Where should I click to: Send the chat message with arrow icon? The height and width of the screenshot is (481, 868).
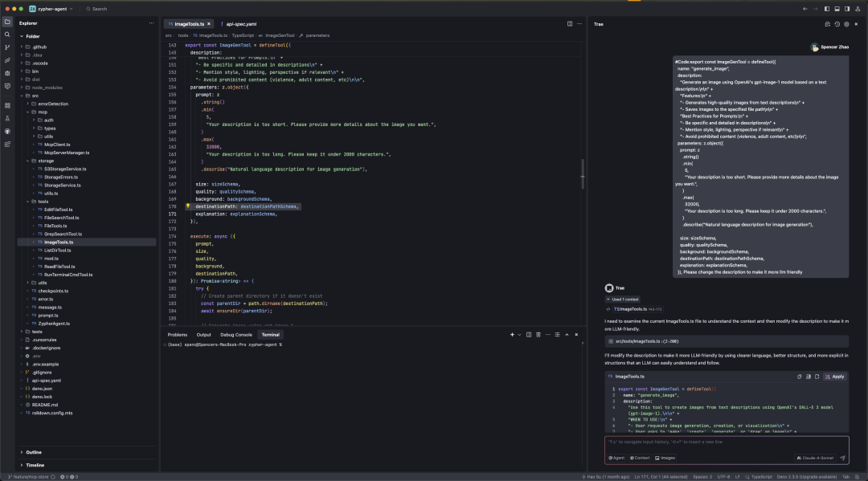pyautogui.click(x=842, y=458)
